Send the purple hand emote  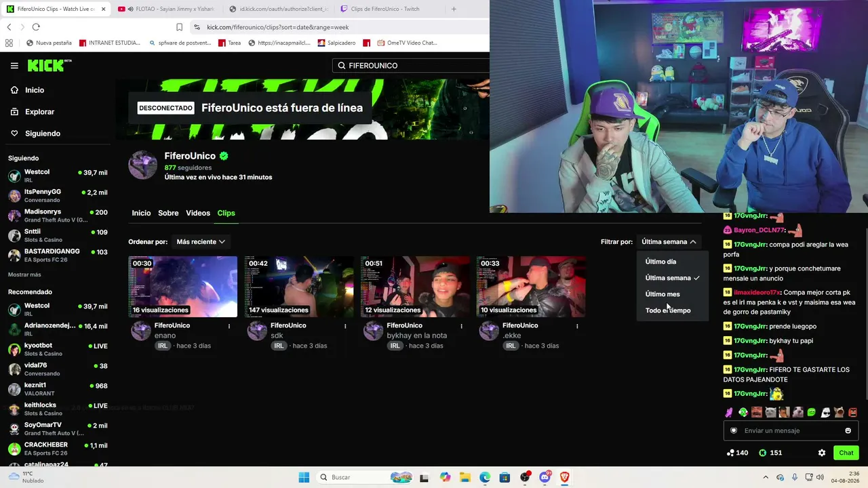[x=729, y=412]
